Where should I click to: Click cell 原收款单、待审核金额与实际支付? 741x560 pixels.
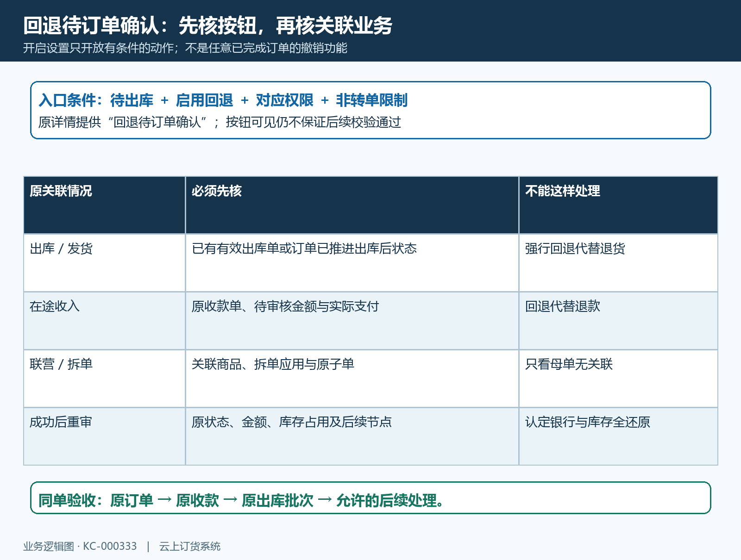tap(352, 321)
